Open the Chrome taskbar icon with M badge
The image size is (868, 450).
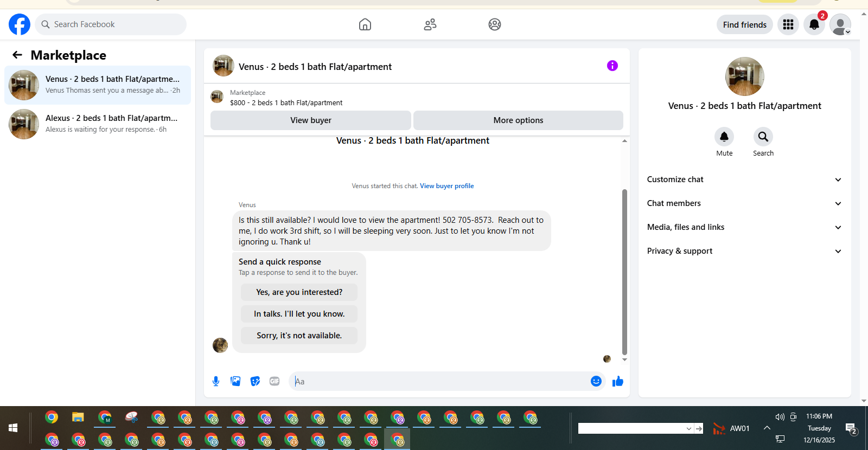pos(105,417)
